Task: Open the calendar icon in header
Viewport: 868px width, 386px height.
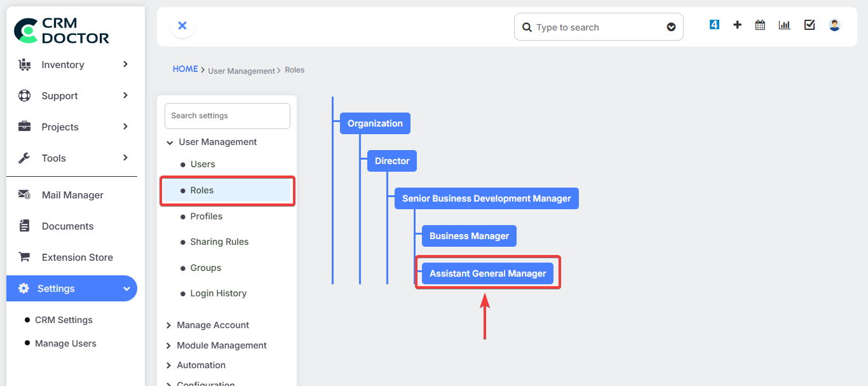Action: (x=760, y=25)
